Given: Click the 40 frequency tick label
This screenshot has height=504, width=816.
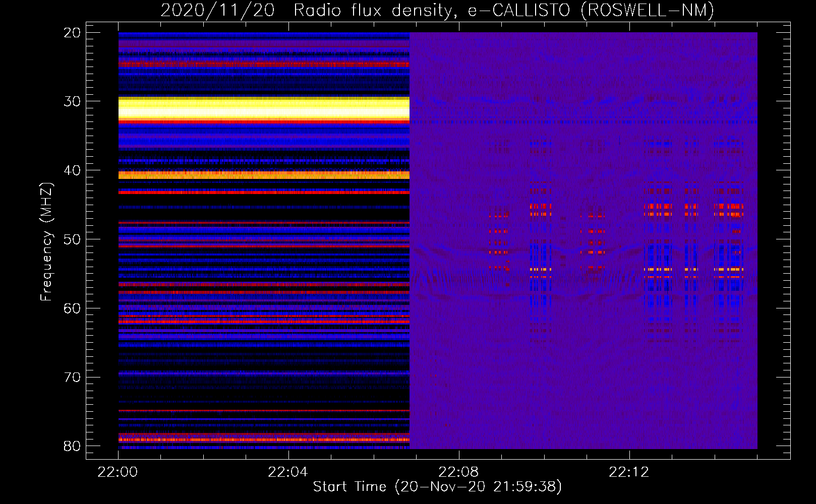Looking at the screenshot, I should [73, 170].
